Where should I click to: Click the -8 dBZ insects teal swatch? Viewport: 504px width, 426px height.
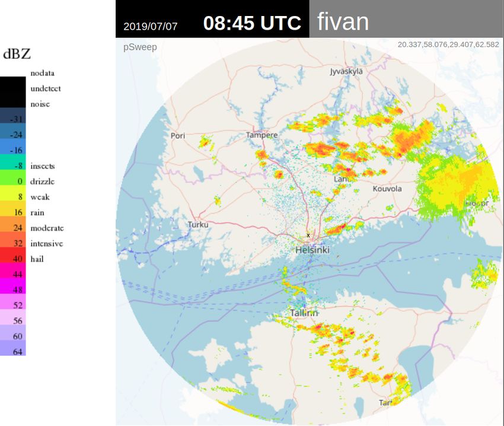[x=13, y=162]
